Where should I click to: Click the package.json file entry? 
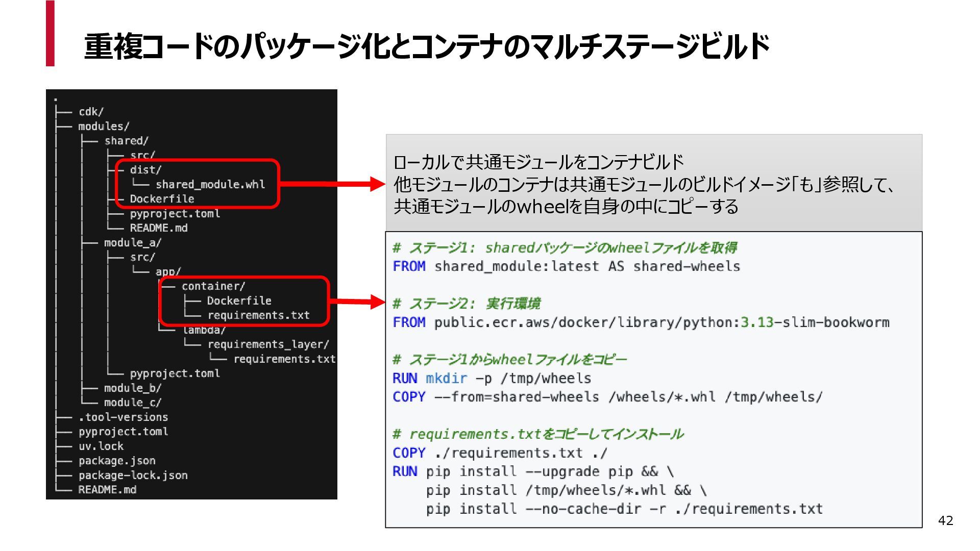[x=117, y=461]
